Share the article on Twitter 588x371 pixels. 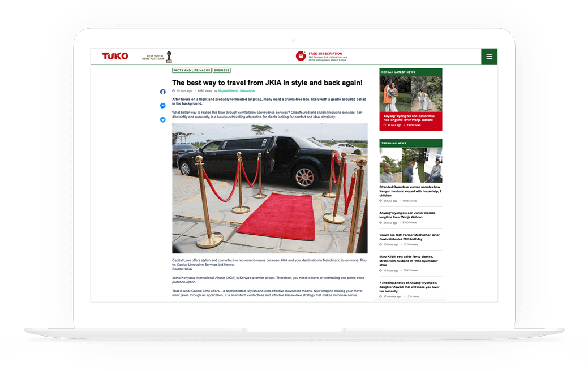(163, 119)
